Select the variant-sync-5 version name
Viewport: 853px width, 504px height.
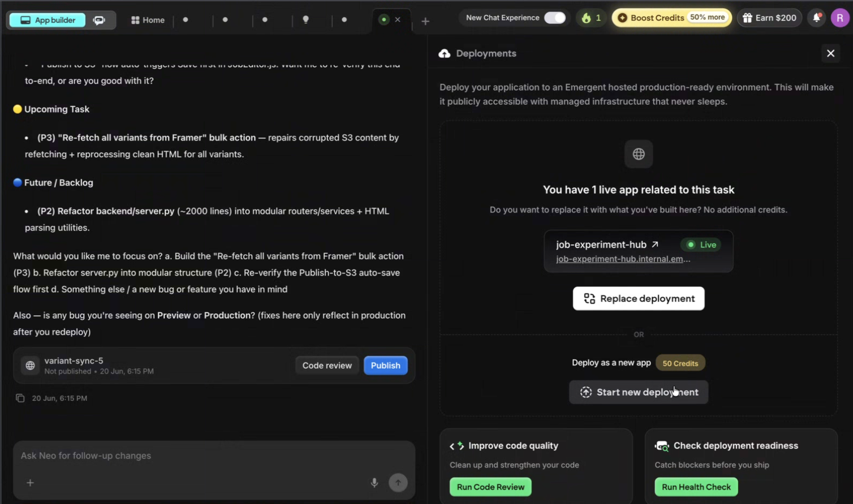tap(74, 360)
